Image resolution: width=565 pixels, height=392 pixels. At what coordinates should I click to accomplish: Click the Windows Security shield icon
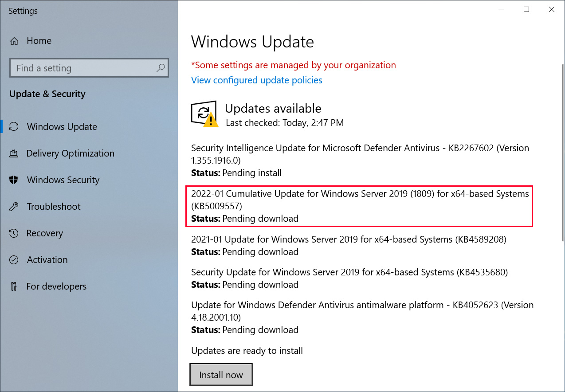point(14,180)
